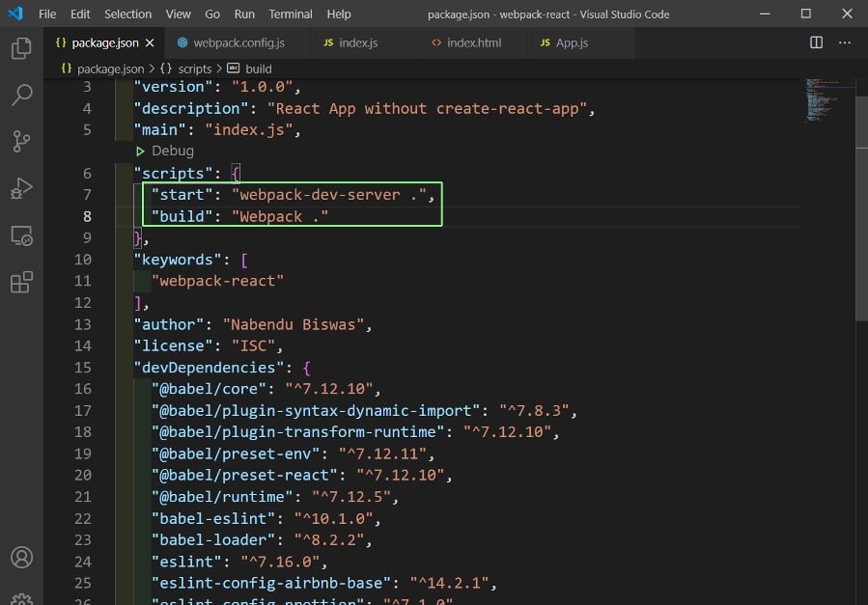Open the Remote Explorer view

(21, 235)
